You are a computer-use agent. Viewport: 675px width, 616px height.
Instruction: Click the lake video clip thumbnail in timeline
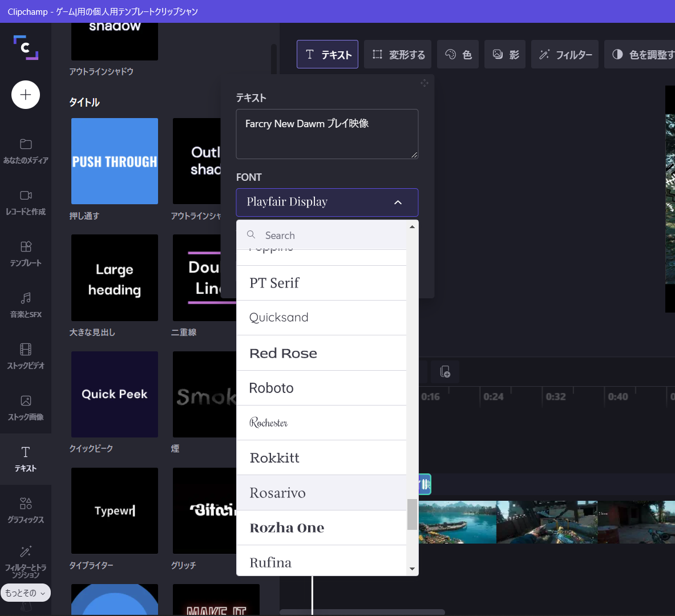458,522
